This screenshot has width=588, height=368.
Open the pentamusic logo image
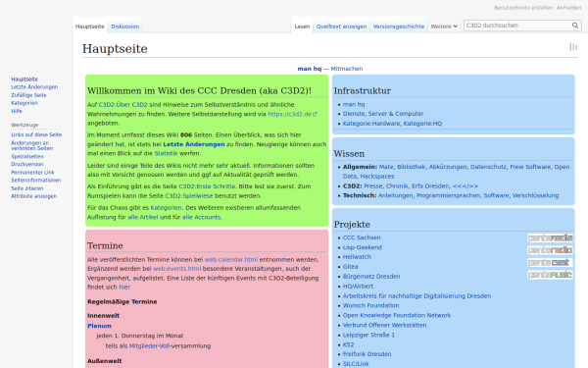550,275
